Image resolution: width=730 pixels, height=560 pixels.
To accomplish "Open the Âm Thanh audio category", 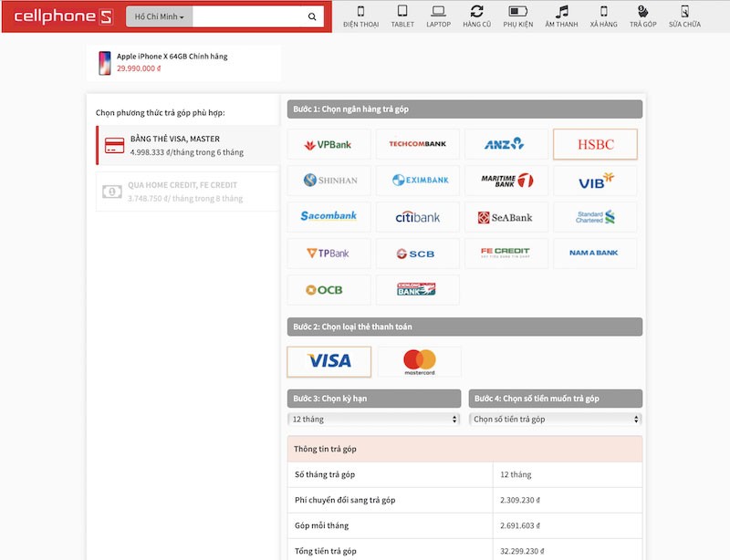I will 561,16.
